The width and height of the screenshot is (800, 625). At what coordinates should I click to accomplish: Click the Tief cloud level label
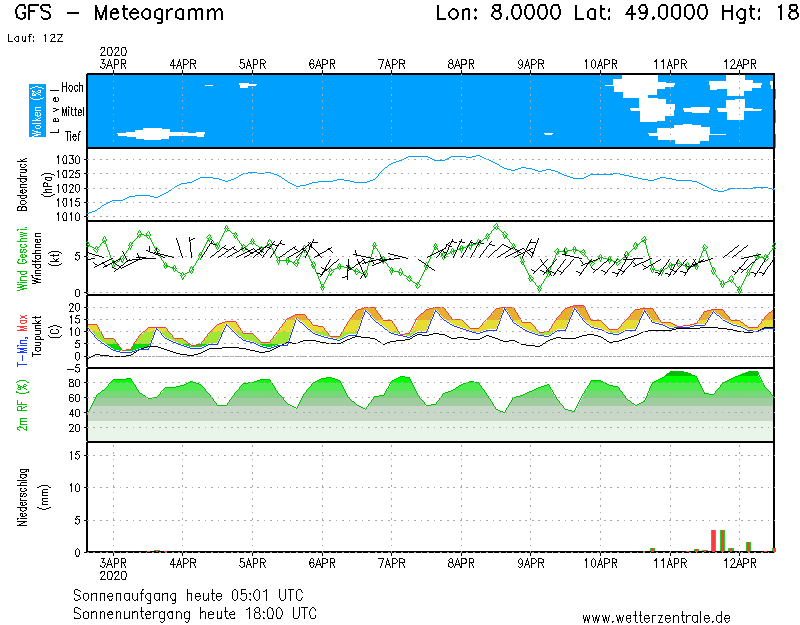pos(73,136)
